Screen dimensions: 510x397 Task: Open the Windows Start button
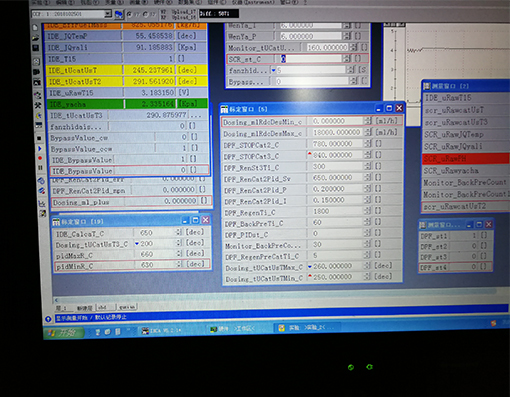[x=63, y=332]
